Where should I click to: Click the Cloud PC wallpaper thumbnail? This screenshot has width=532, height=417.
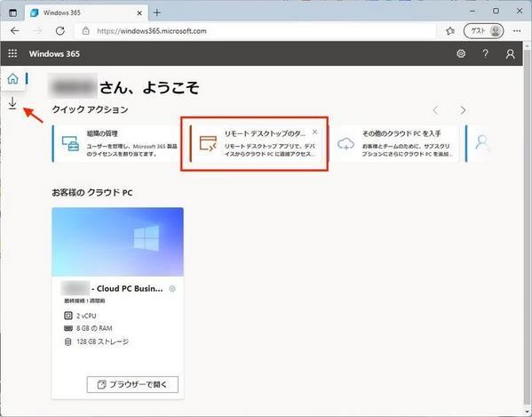[x=118, y=242]
